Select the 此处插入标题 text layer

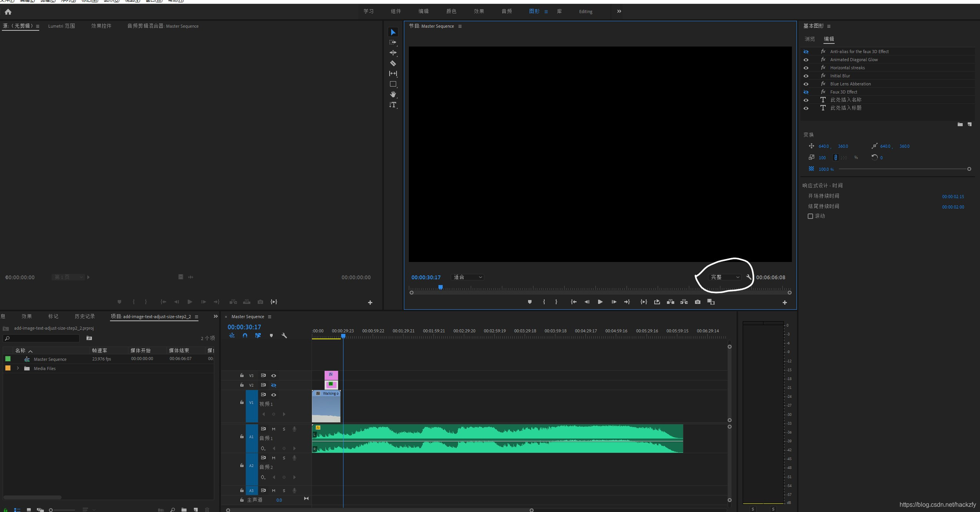(x=845, y=108)
